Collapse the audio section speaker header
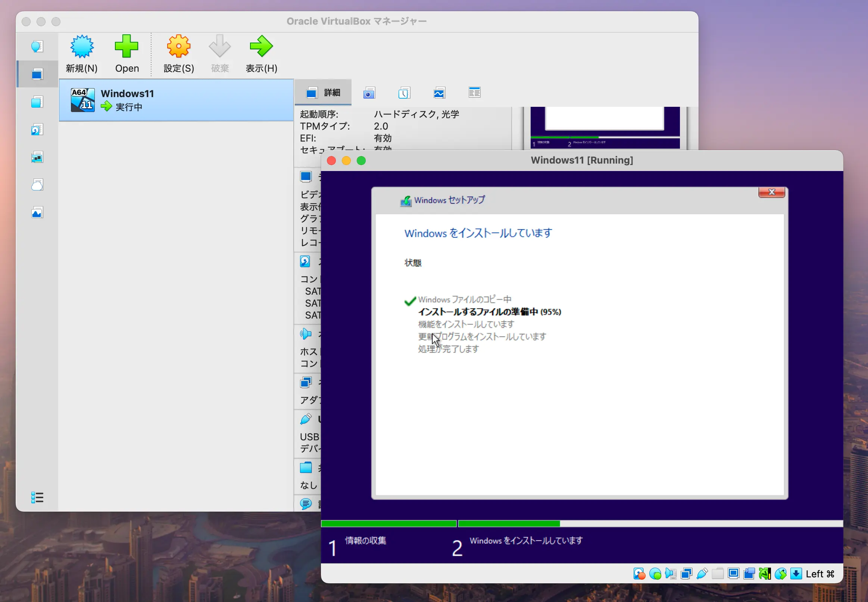 tap(306, 334)
